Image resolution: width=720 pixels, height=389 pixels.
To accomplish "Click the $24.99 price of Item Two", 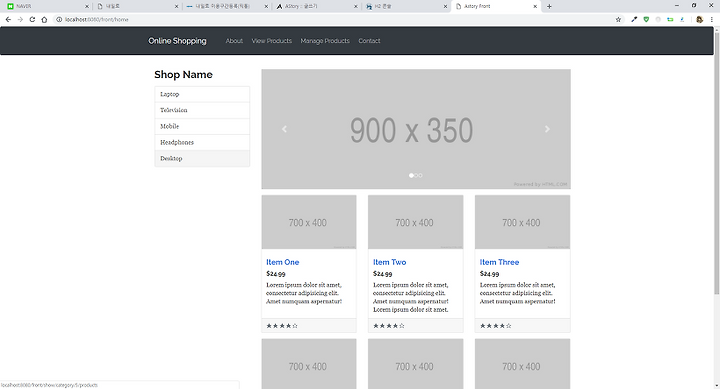I will click(382, 274).
